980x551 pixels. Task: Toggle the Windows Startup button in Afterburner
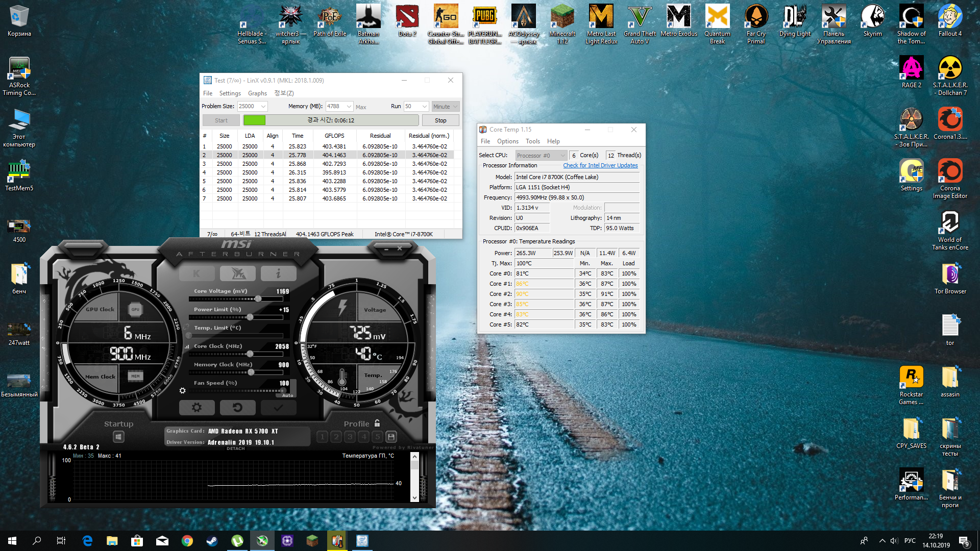point(118,437)
